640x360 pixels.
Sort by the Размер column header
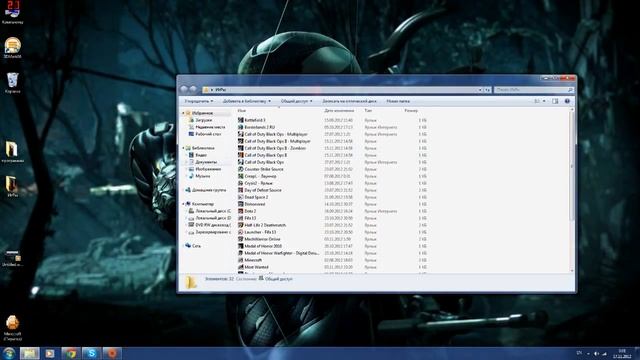point(411,111)
